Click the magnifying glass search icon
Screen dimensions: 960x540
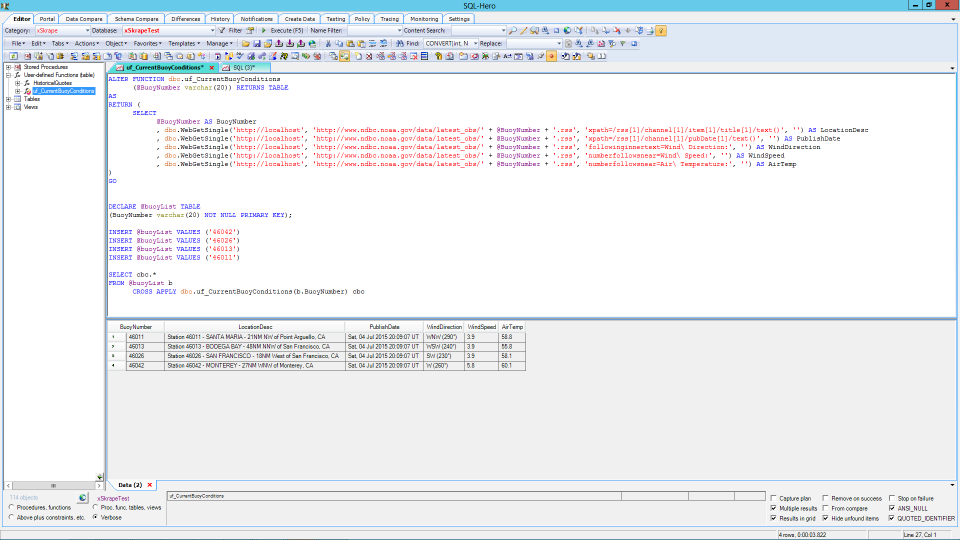coord(512,30)
